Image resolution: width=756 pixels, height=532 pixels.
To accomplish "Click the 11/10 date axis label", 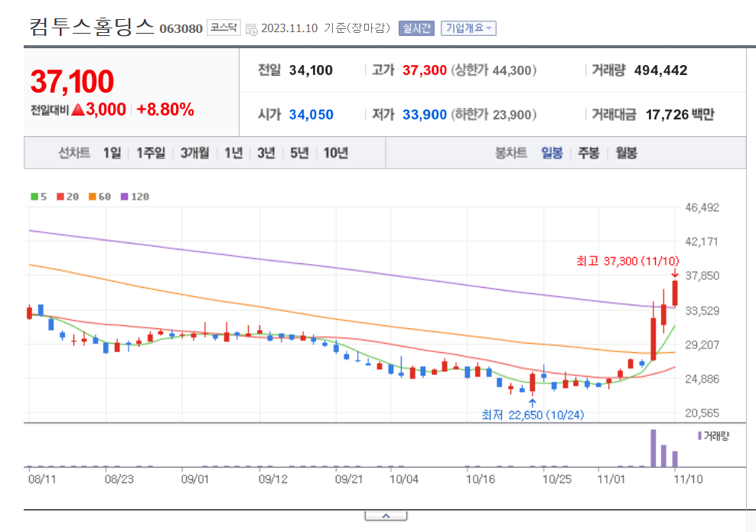I will (x=688, y=479).
